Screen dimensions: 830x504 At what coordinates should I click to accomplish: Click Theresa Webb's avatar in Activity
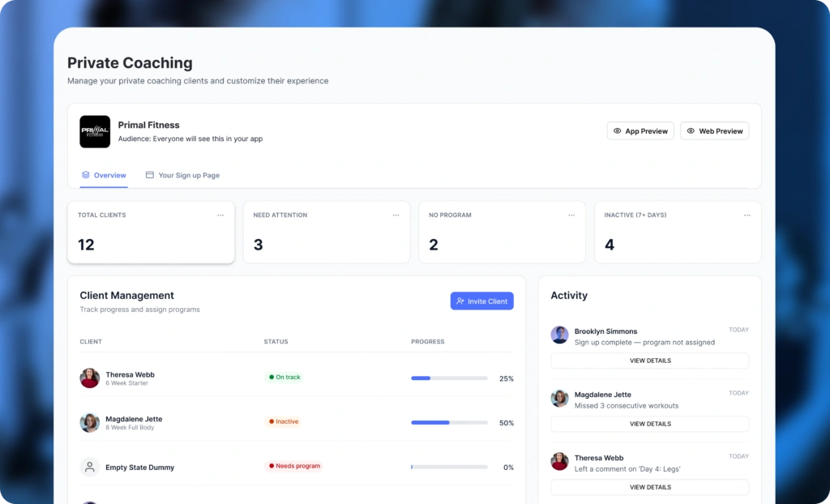559,462
